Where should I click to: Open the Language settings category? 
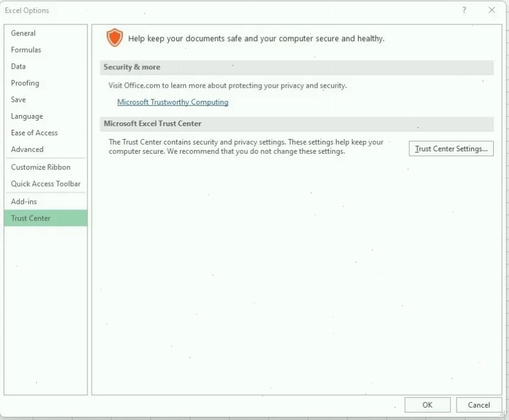[x=45, y=116]
